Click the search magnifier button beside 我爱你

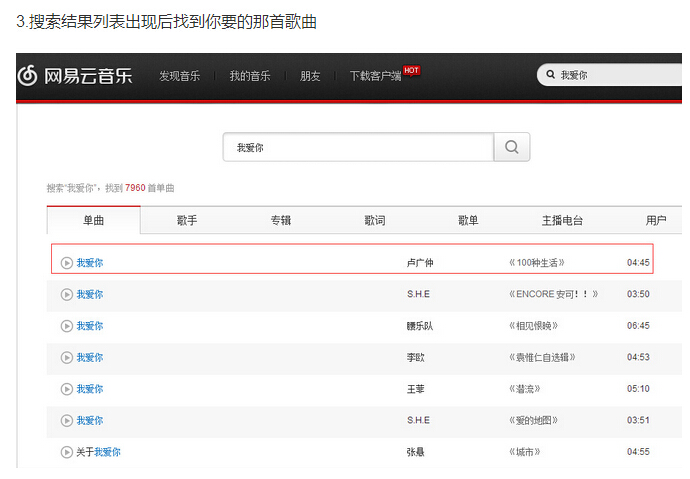coord(511,147)
